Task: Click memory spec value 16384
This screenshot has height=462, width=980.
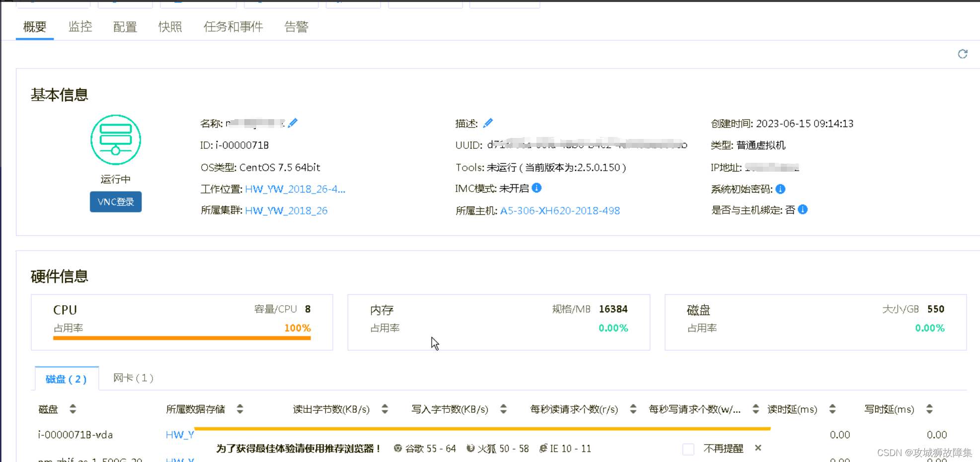Action: click(613, 309)
